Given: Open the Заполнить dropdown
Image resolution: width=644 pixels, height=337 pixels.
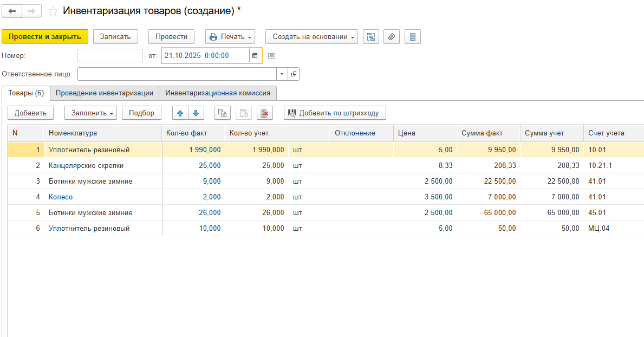Looking at the screenshot, I should (x=90, y=113).
